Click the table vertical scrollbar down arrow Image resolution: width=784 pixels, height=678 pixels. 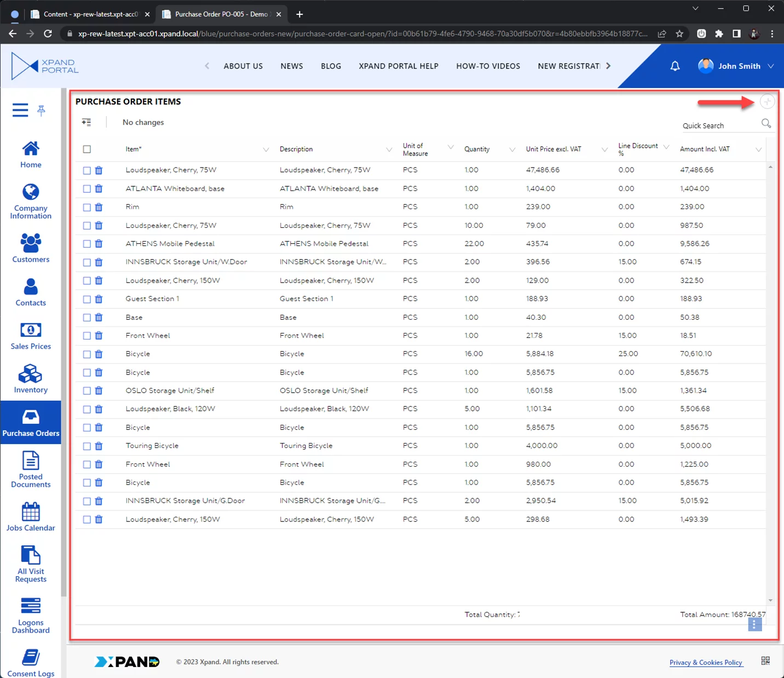(770, 601)
